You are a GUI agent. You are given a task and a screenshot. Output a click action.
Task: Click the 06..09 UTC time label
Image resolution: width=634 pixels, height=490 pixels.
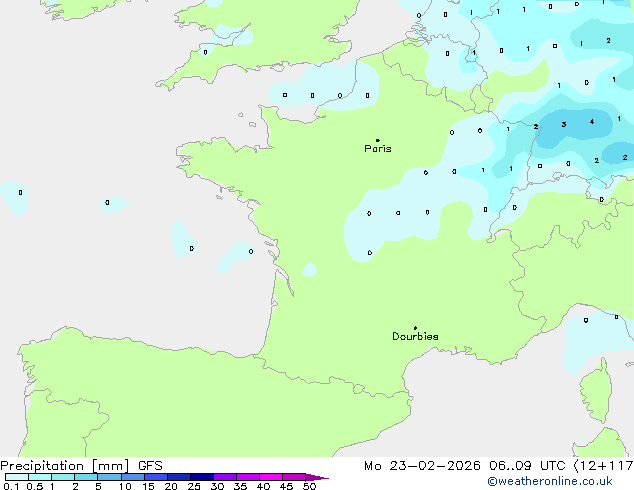click(x=527, y=466)
